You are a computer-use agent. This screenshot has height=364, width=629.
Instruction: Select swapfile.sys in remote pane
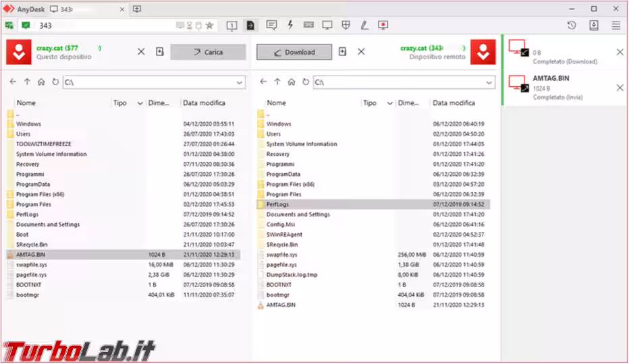373,255
